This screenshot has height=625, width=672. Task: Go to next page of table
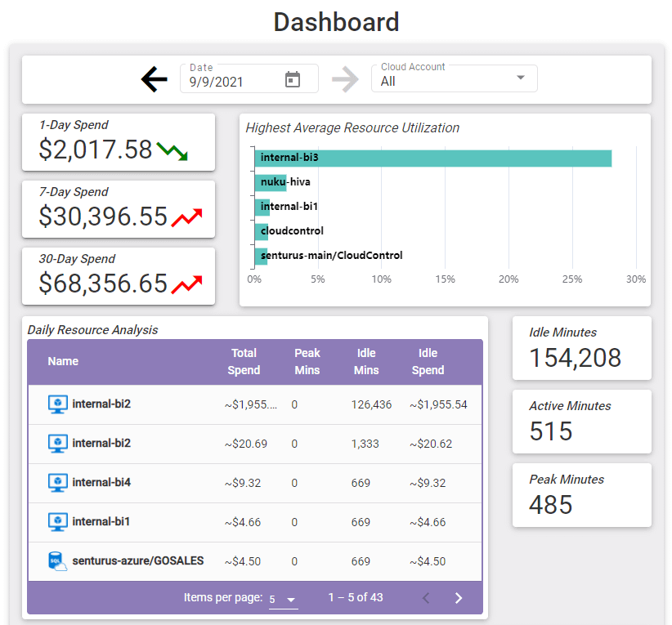click(458, 598)
